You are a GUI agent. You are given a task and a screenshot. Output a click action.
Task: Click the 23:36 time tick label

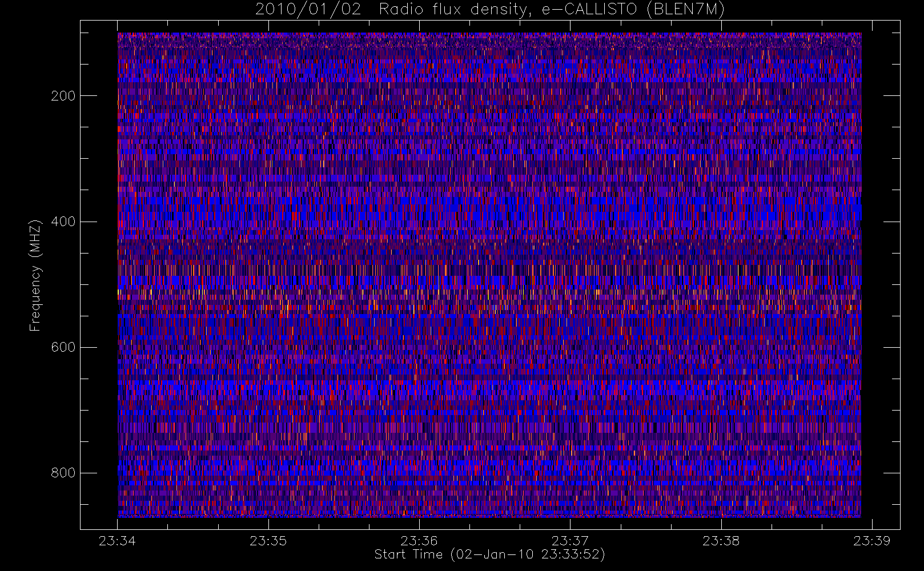pos(419,541)
